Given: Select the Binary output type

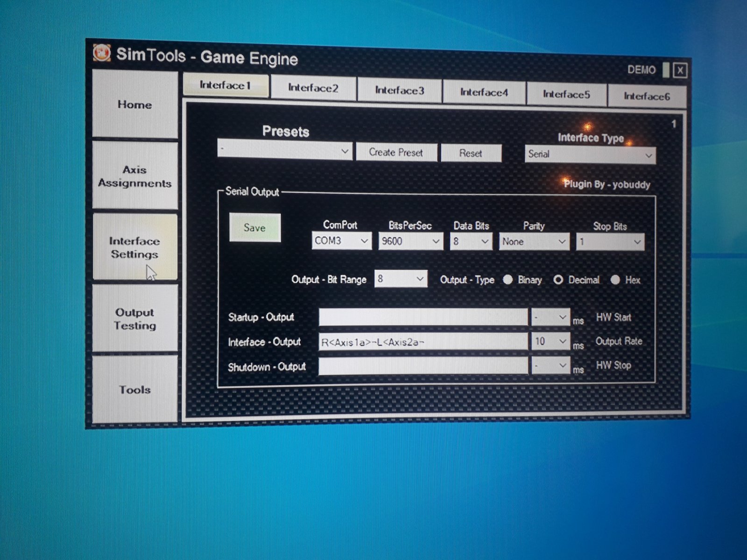Looking at the screenshot, I should coord(508,280).
